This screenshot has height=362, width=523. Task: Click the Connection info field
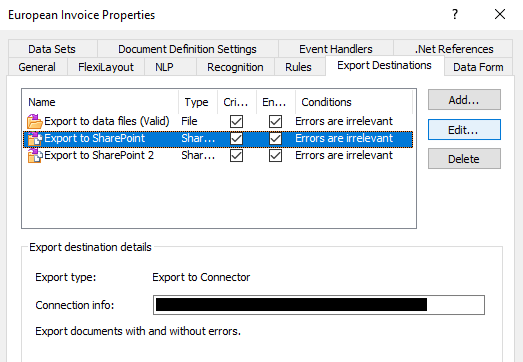(x=319, y=305)
